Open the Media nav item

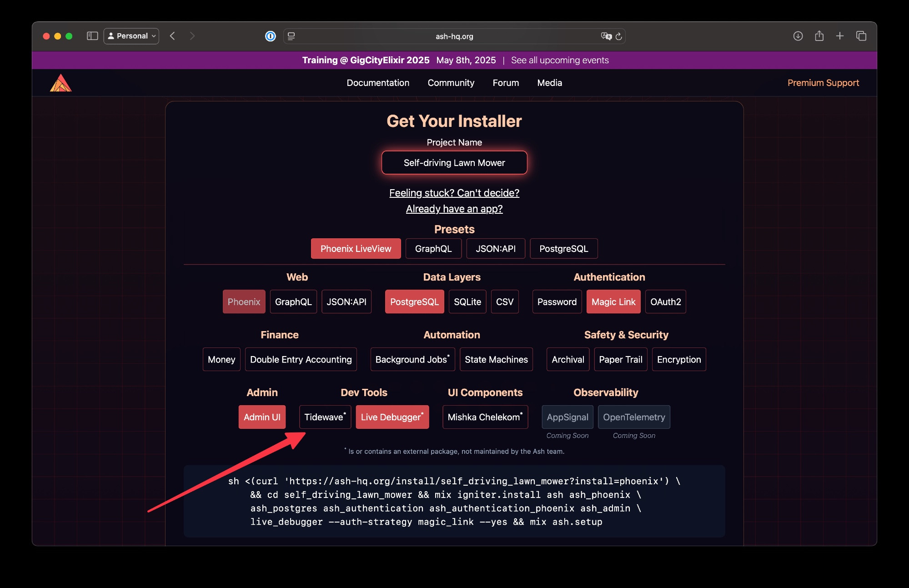[549, 83]
